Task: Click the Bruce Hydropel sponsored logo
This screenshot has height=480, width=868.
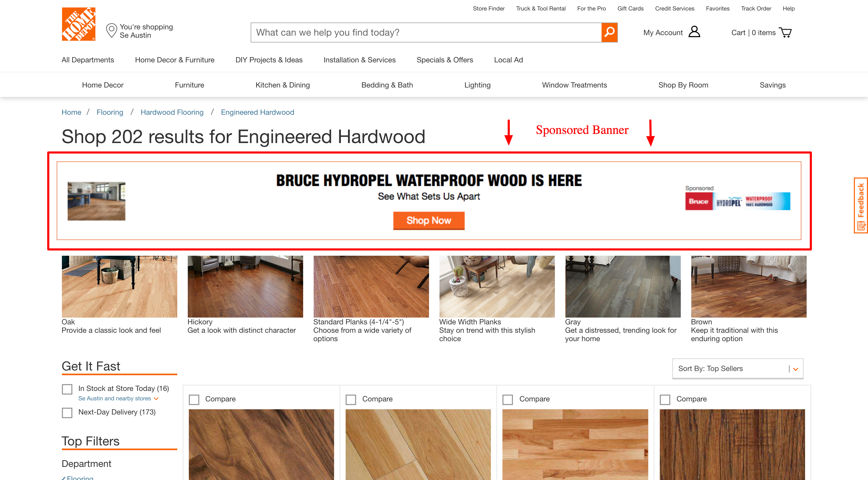Action: pyautogui.click(x=738, y=201)
